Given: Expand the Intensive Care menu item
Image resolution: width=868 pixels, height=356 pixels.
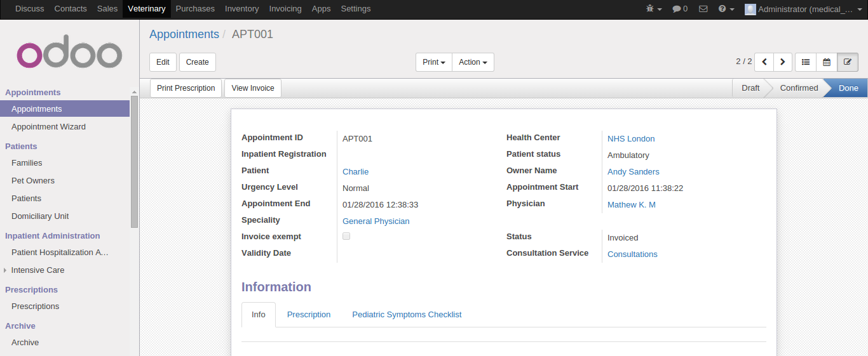Looking at the screenshot, I should tap(37, 270).
